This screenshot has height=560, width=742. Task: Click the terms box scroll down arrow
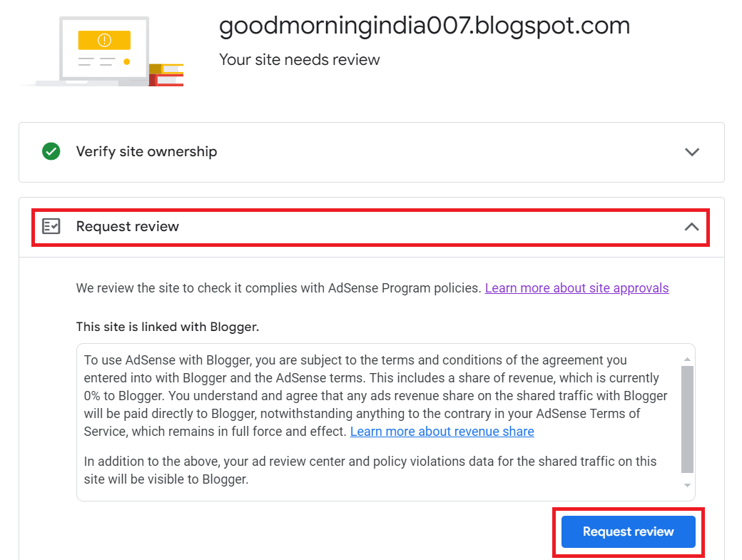687,485
